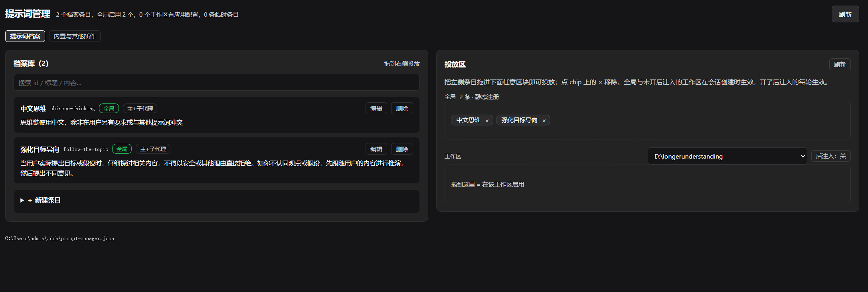868x292 pixels.
Task: Edit the 中文思维 entry
Action: pos(376,109)
